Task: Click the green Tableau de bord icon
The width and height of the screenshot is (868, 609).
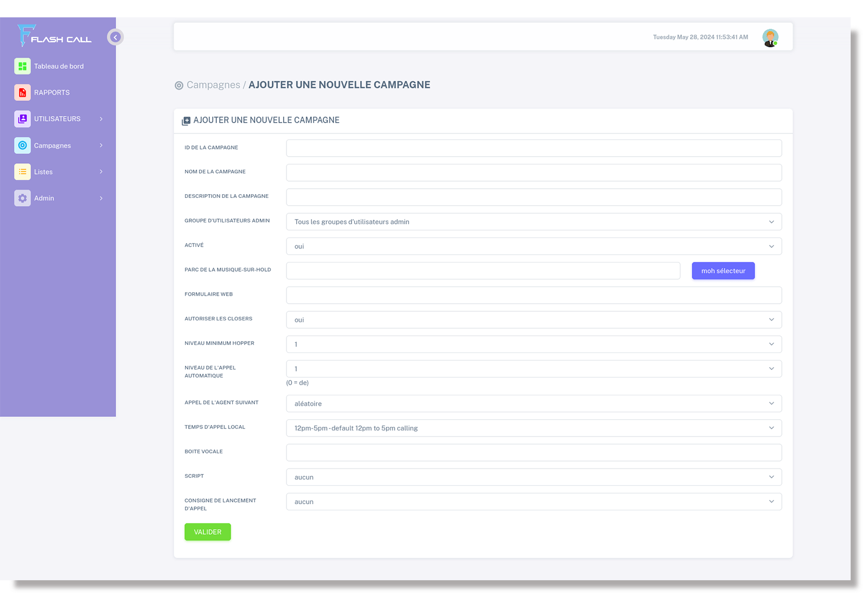Action: 22,66
